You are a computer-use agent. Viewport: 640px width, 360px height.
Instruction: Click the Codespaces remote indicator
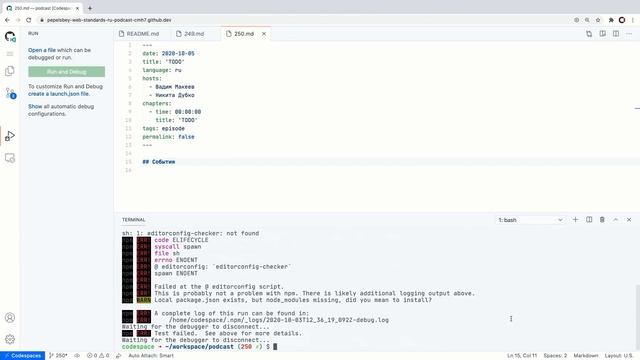coord(22,356)
